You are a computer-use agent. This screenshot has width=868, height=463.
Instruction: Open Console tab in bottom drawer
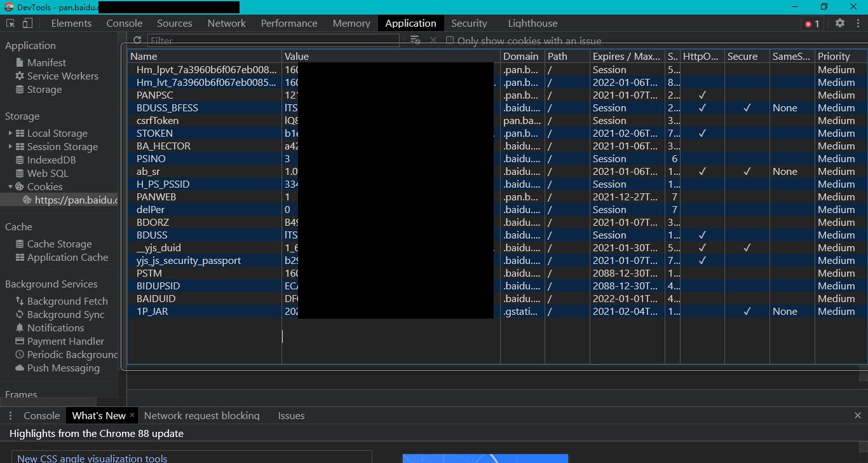click(x=41, y=415)
